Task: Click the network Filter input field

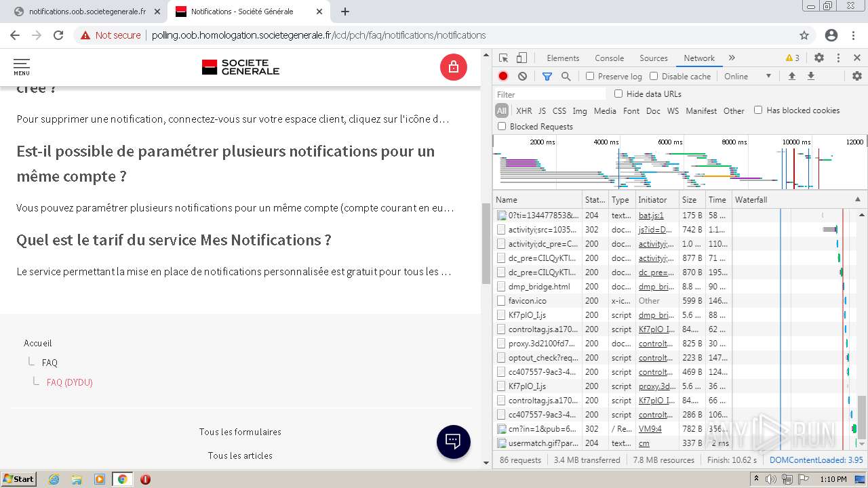Action: [551, 94]
